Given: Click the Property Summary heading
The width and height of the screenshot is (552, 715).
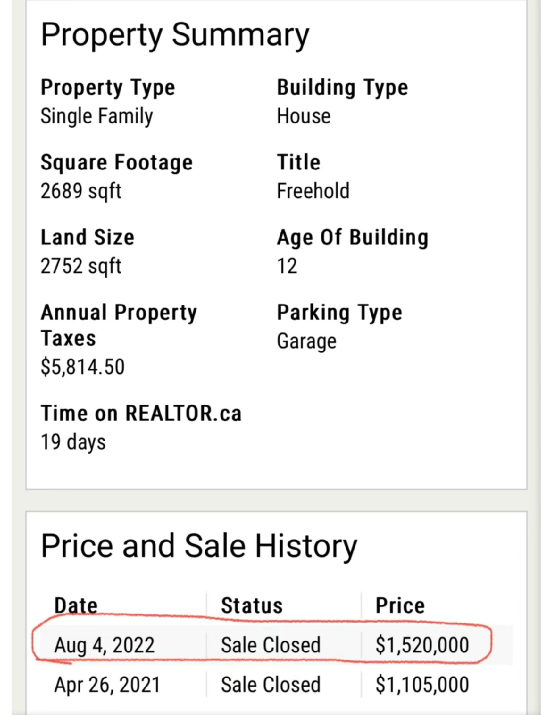Looking at the screenshot, I should click(x=175, y=36).
